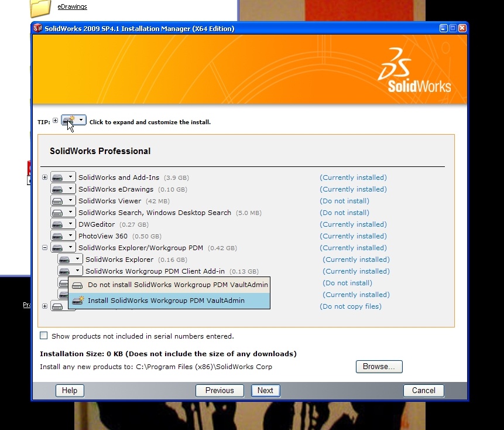The image size is (504, 430).
Task: Click SolidWorks Workgroup PDM Client Add-in label
Action: point(155,271)
